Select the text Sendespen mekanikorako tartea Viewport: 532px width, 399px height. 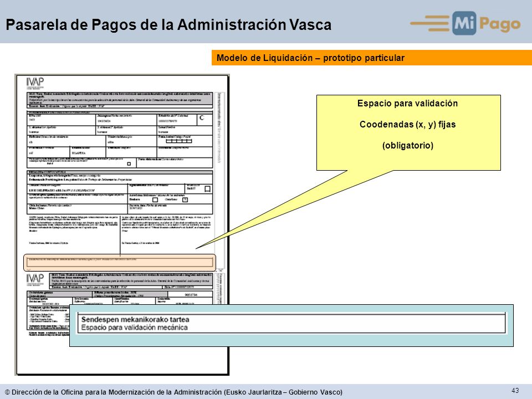click(x=135, y=320)
